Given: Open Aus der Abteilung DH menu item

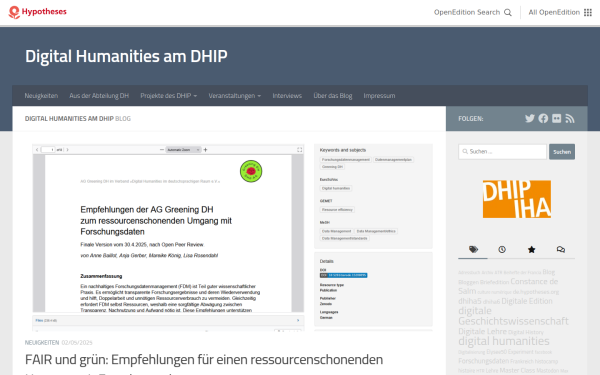Looking at the screenshot, I should click(x=99, y=96).
